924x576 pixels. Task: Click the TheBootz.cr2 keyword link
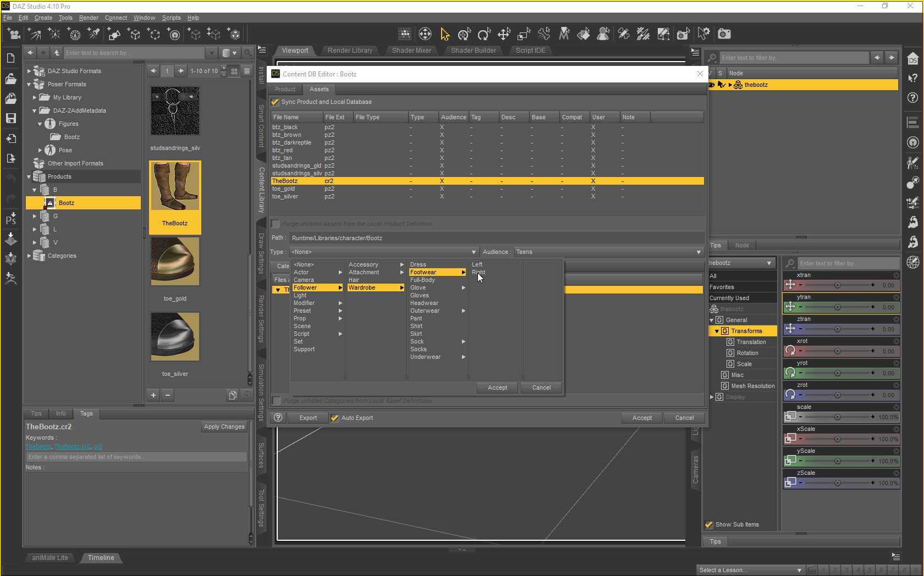pos(72,446)
